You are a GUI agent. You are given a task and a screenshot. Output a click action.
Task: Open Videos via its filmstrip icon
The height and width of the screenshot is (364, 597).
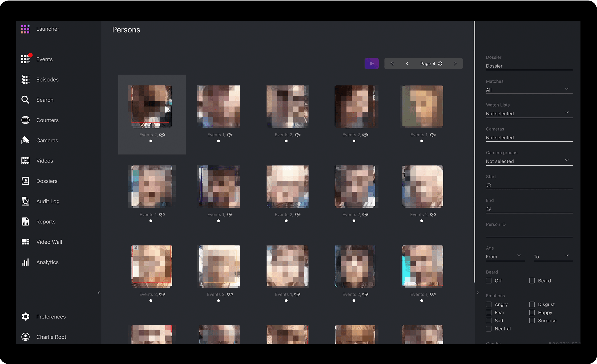point(25,161)
